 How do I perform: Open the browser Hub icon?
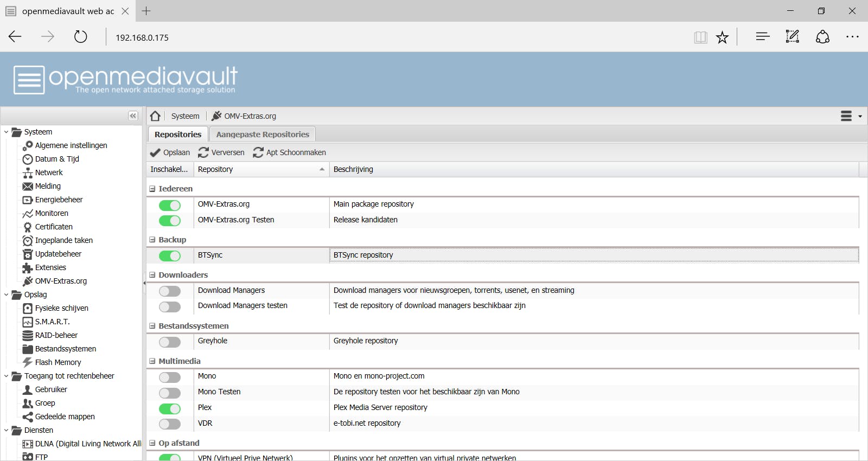pyautogui.click(x=762, y=36)
